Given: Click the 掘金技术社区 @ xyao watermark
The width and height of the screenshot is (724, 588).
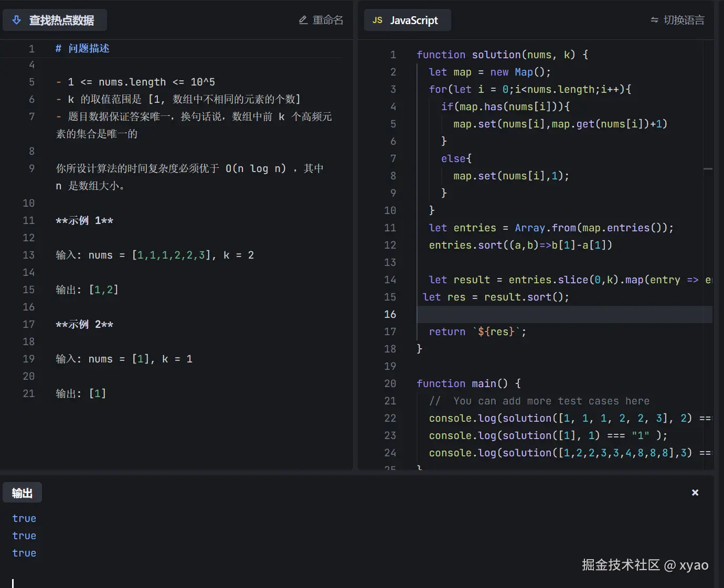Looking at the screenshot, I should (645, 565).
